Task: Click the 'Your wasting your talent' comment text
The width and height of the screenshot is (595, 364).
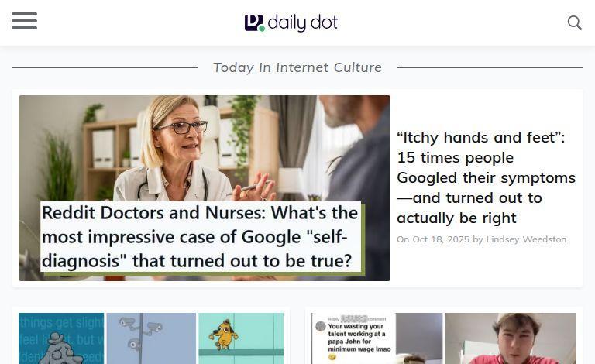Action: click(x=359, y=338)
